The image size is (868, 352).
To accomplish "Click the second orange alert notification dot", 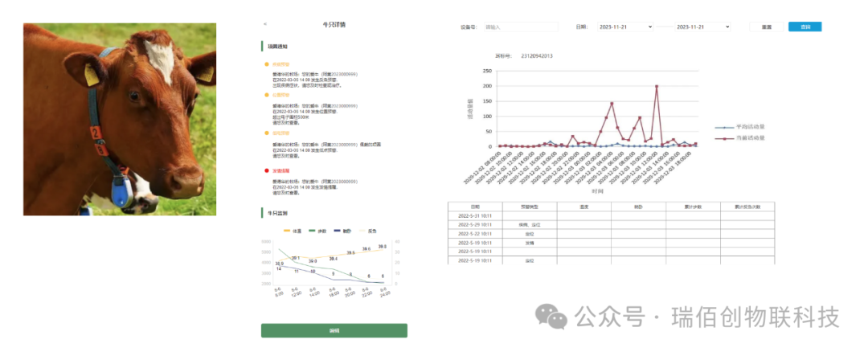I will 267,95.
